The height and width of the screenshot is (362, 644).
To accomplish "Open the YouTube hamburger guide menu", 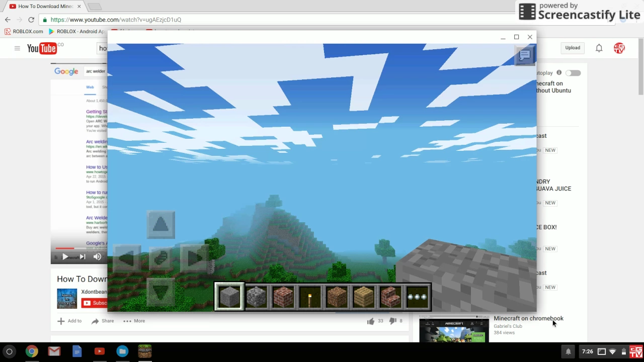I will pyautogui.click(x=17, y=48).
